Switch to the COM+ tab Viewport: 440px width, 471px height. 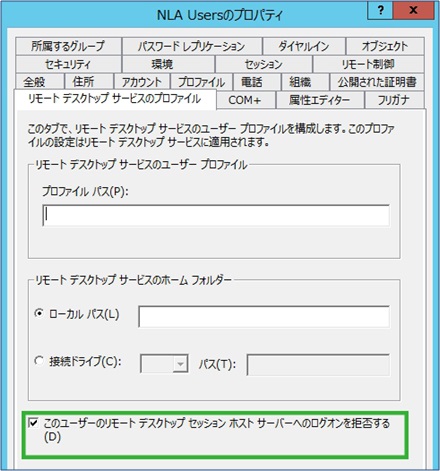246,100
